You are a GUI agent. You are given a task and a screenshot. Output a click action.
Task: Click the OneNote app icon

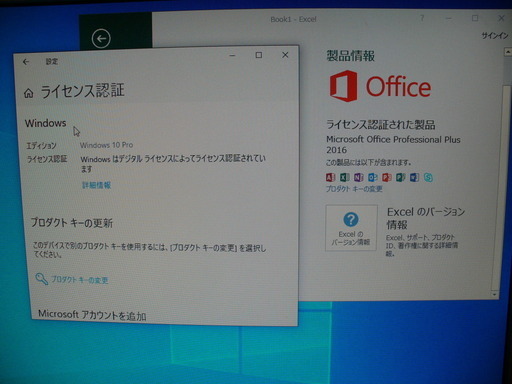(x=358, y=177)
